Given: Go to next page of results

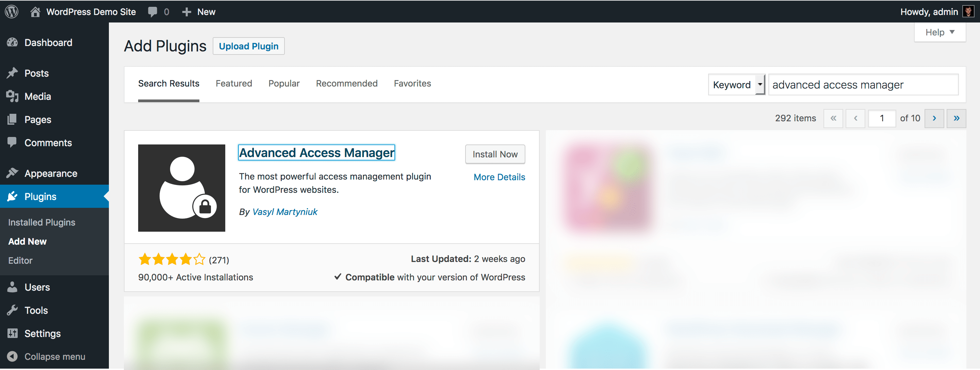Looking at the screenshot, I should [934, 118].
